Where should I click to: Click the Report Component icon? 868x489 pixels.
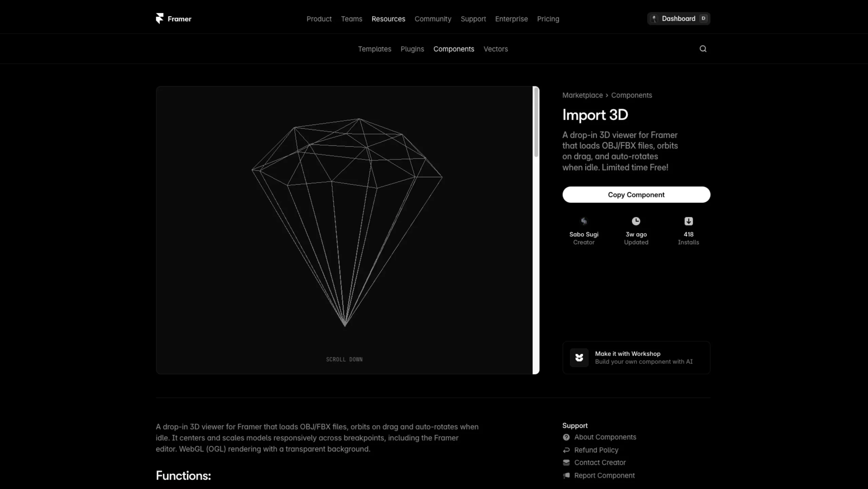(x=566, y=475)
